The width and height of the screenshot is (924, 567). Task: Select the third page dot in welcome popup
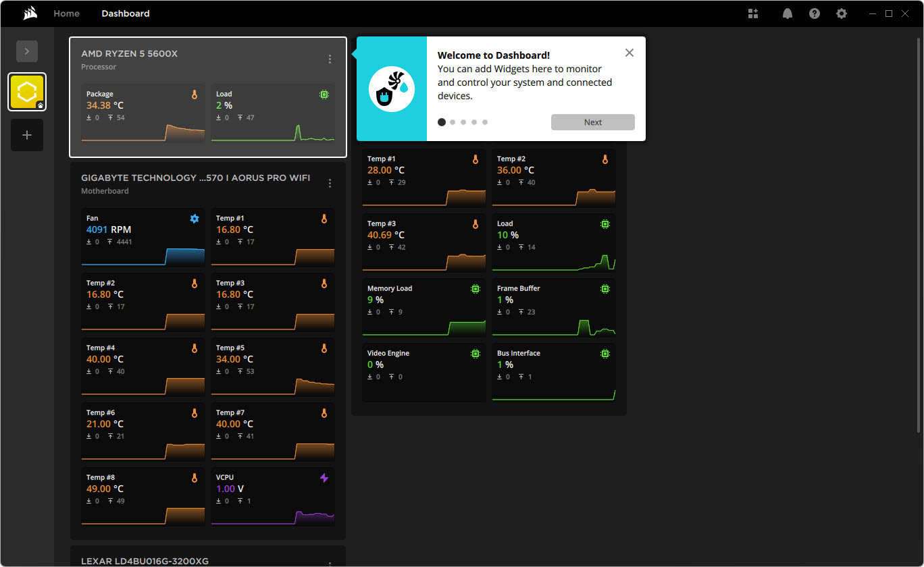click(463, 122)
